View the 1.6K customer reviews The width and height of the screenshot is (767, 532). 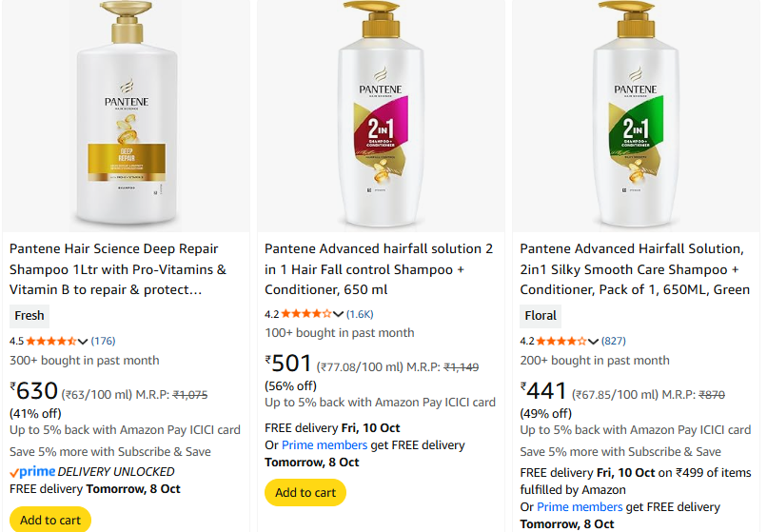[360, 313]
